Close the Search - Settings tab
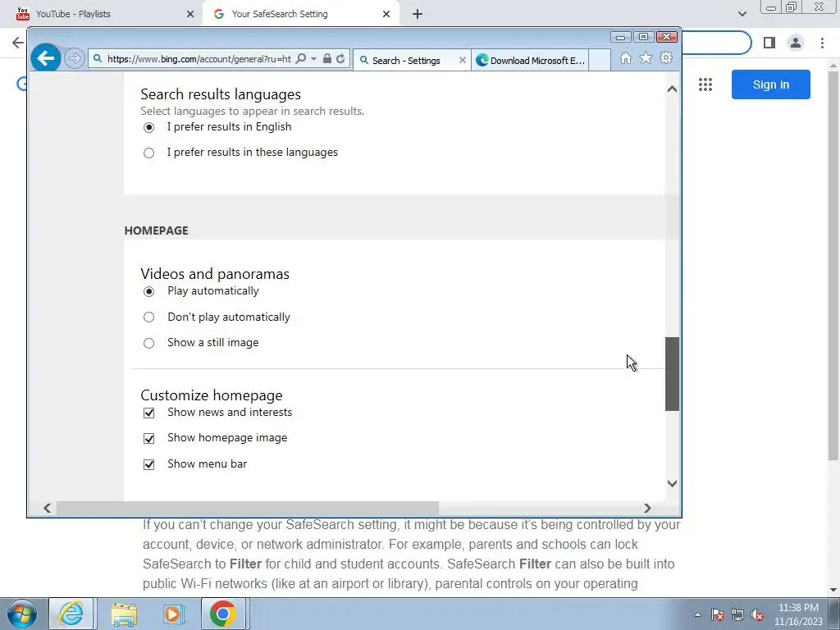This screenshot has width=840, height=630. click(463, 60)
